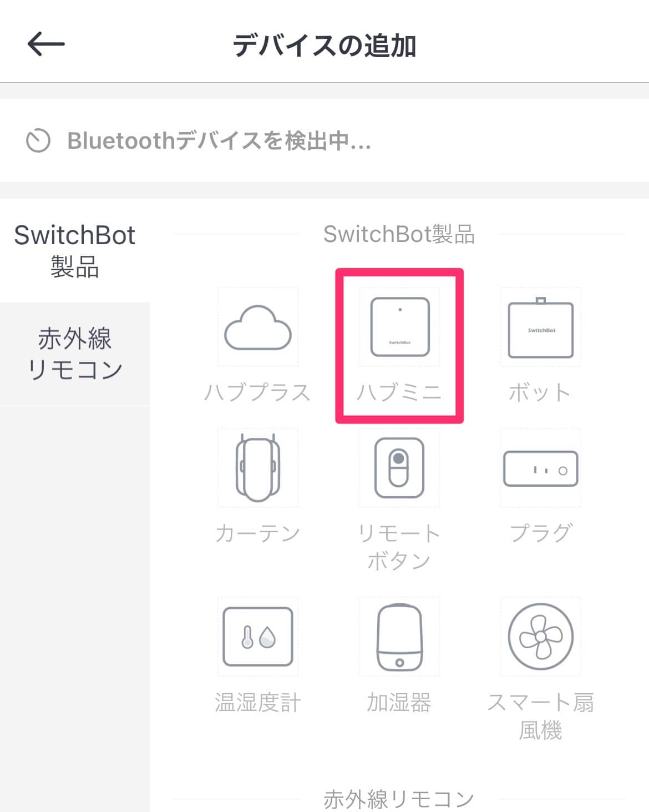Switch to the 赤外線リモコン sidebar tab
Viewport: 649px width, 812px height.
click(75, 354)
